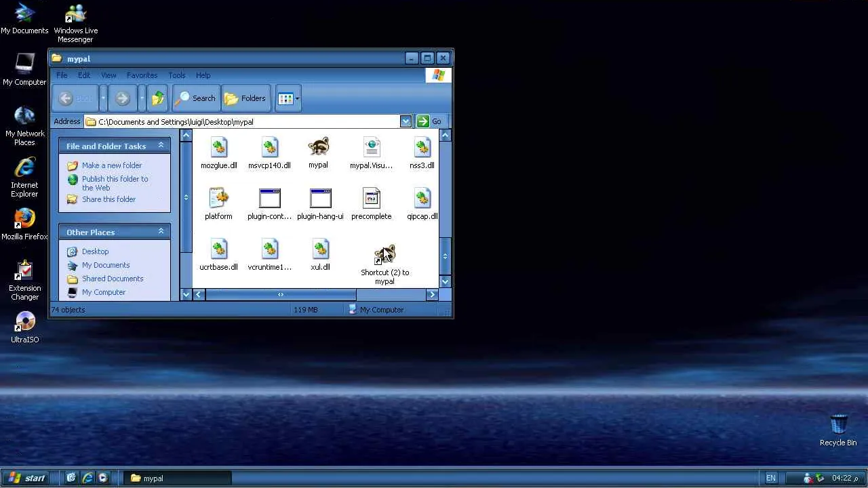Click Share this folder link

tap(108, 199)
